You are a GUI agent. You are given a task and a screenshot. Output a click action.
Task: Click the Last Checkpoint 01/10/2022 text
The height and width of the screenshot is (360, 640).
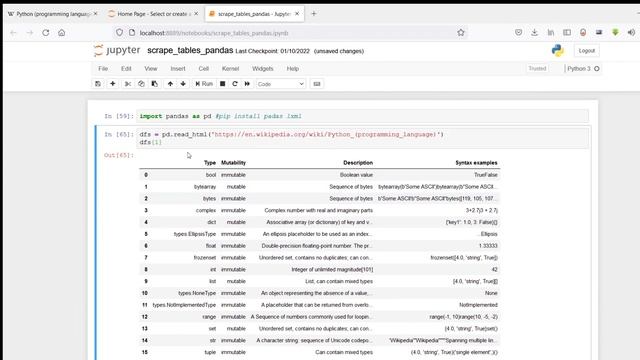[273, 51]
